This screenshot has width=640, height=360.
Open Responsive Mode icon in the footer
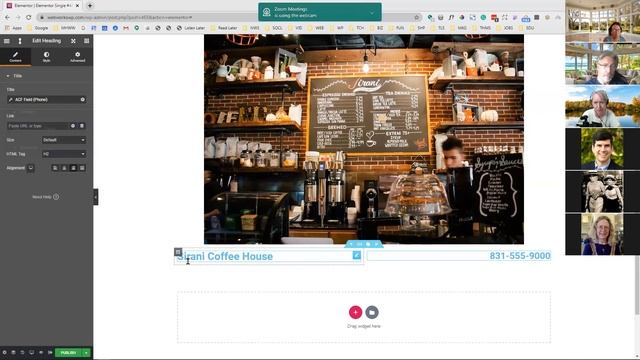point(31,353)
